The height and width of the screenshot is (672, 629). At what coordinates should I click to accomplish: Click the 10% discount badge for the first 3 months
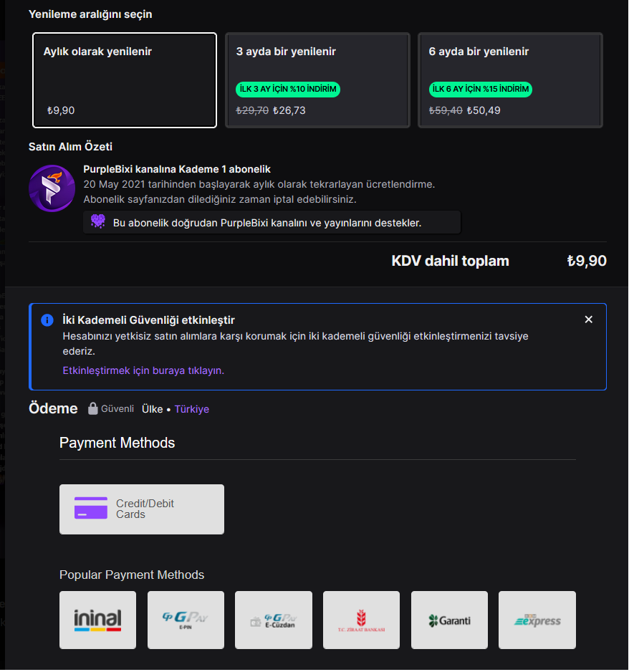[x=288, y=90]
